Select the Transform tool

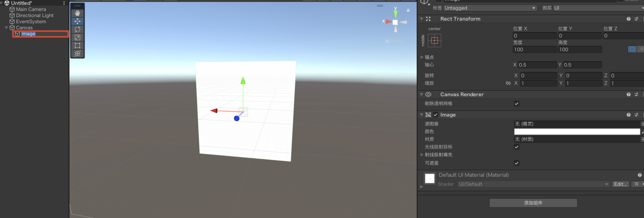[x=77, y=53]
